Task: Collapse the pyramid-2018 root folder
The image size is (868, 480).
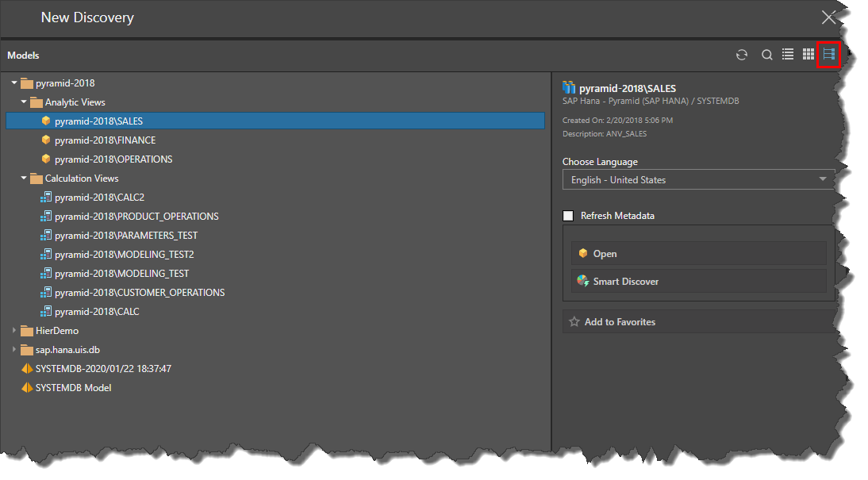Action: pos(14,83)
